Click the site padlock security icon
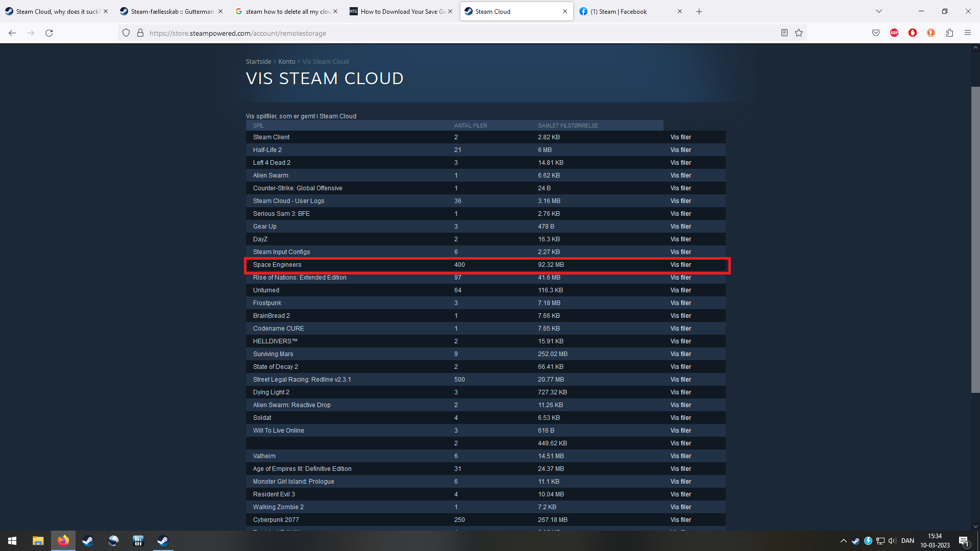This screenshot has height=551, width=980. (x=140, y=33)
